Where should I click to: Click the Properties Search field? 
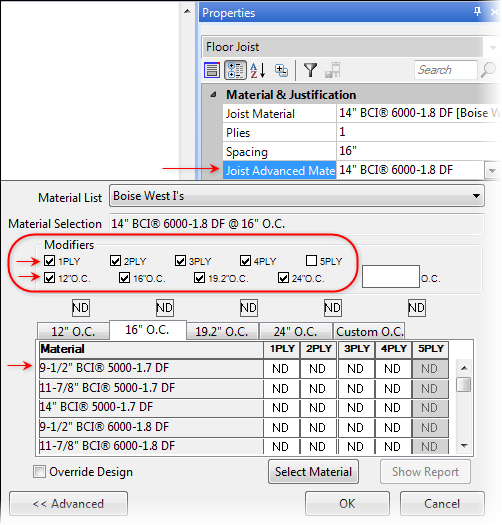[x=446, y=70]
